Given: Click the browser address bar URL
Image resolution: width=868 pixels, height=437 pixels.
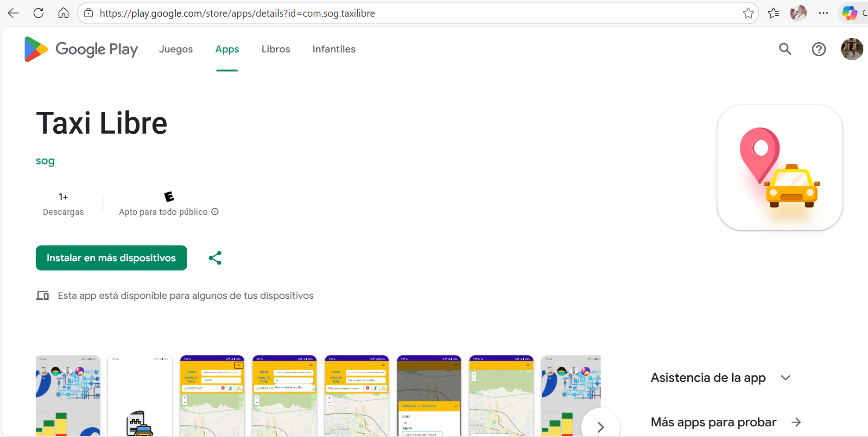Looking at the screenshot, I should coord(237,13).
